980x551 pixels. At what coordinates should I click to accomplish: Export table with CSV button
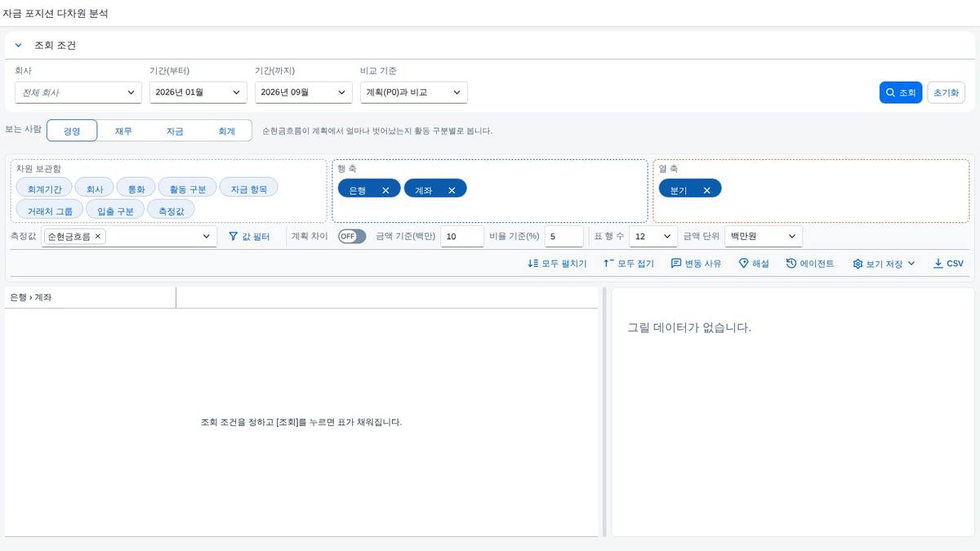pos(948,264)
